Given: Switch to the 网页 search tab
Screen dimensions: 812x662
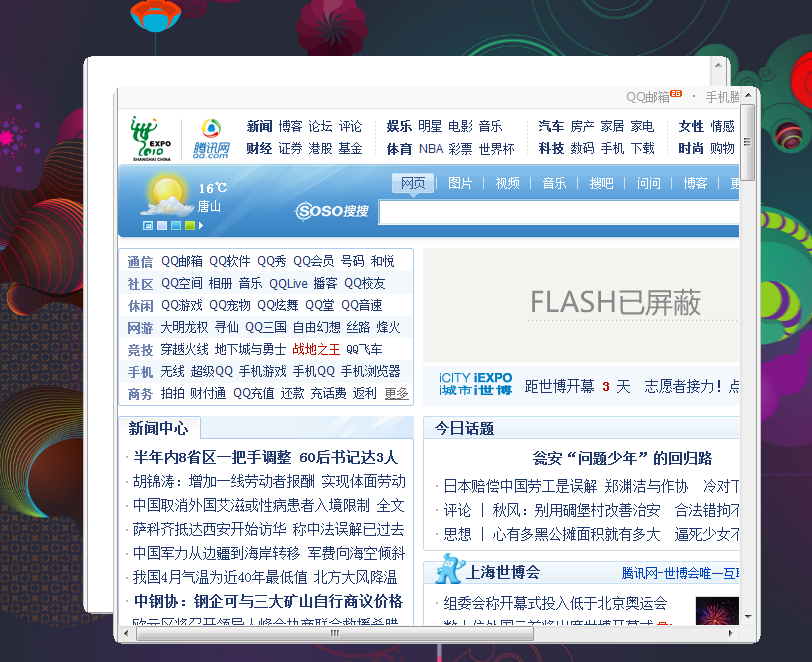Looking at the screenshot, I should point(413,183).
